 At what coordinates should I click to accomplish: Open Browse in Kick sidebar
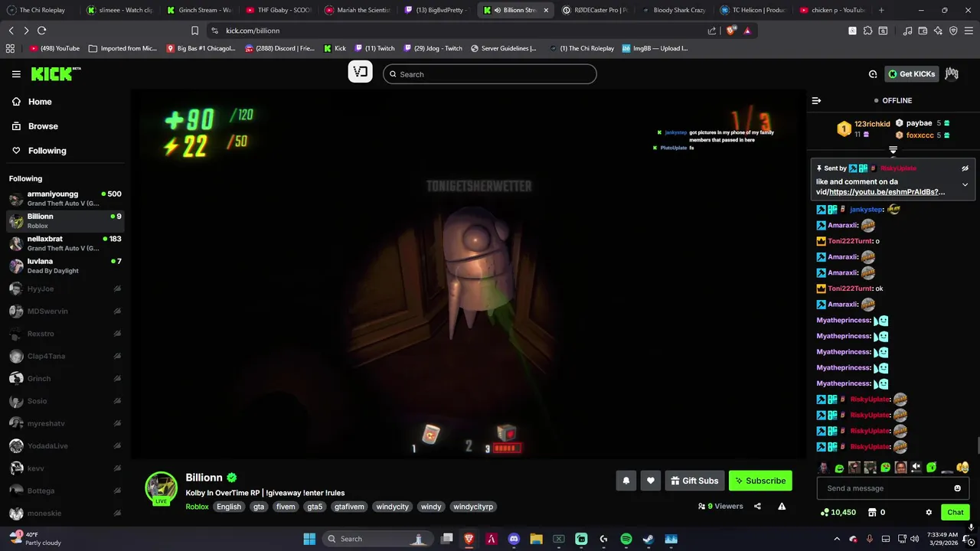[43, 126]
